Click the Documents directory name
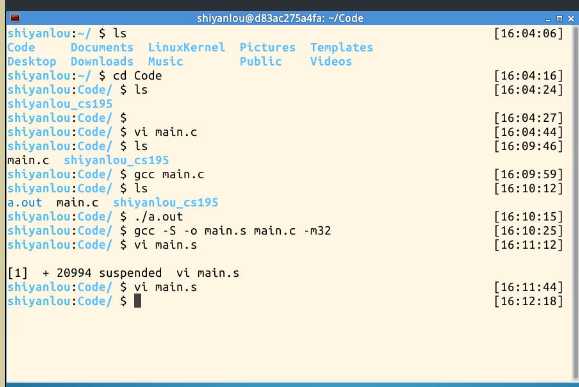 tap(102, 47)
